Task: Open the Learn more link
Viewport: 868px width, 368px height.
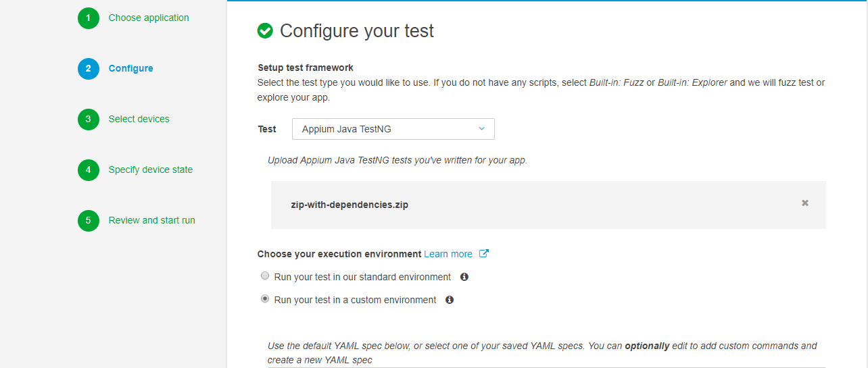Action: pyautogui.click(x=448, y=255)
